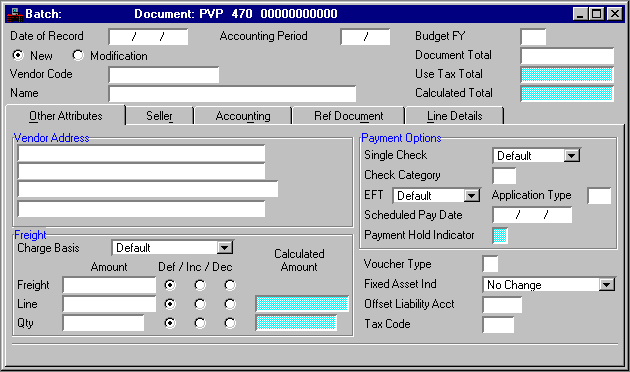
Task: Choose Dec option for Qty row
Action: coord(230,323)
